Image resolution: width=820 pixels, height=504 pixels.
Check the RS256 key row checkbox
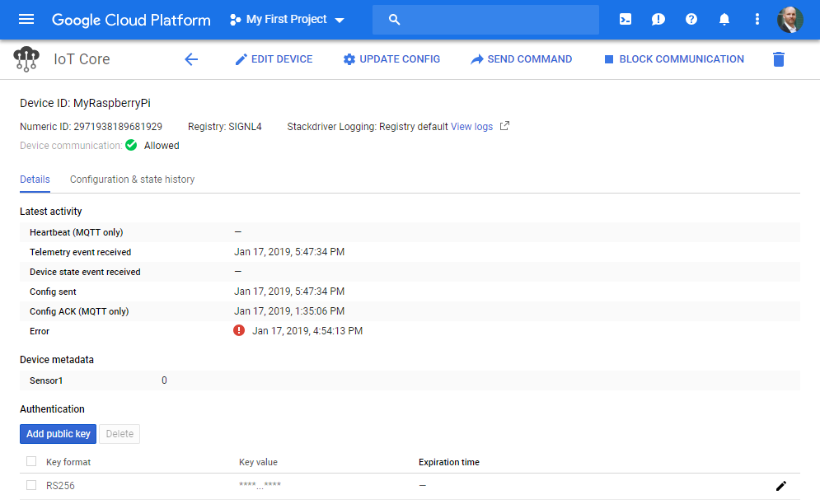[31, 485]
